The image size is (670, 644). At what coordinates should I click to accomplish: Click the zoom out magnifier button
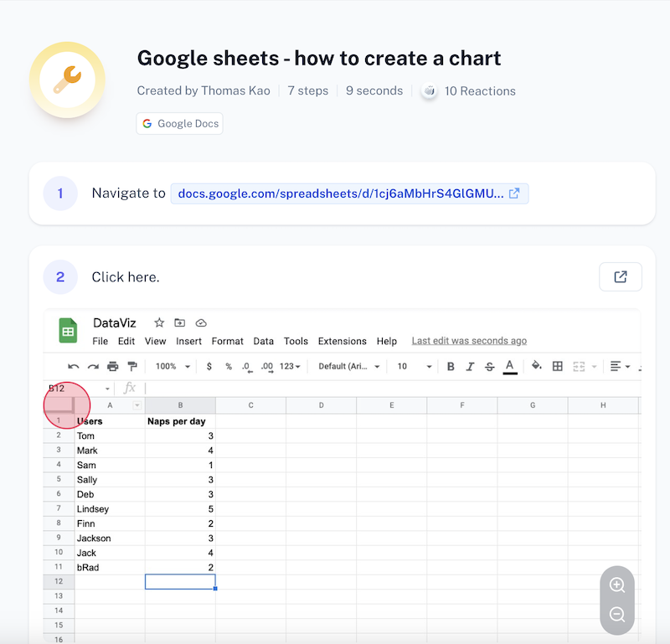click(617, 615)
